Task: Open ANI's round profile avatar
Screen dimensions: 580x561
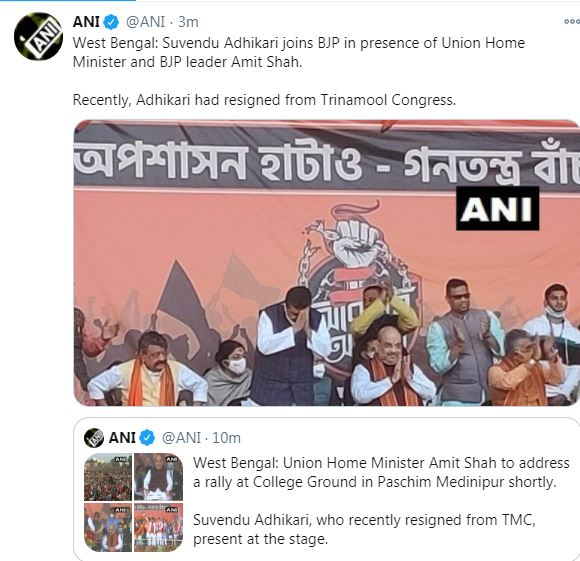Action: (38, 36)
